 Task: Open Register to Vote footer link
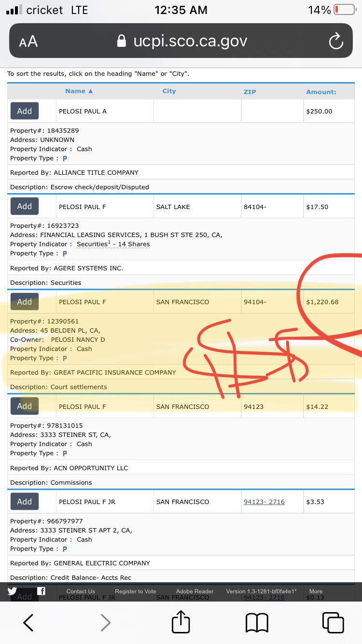point(136,591)
